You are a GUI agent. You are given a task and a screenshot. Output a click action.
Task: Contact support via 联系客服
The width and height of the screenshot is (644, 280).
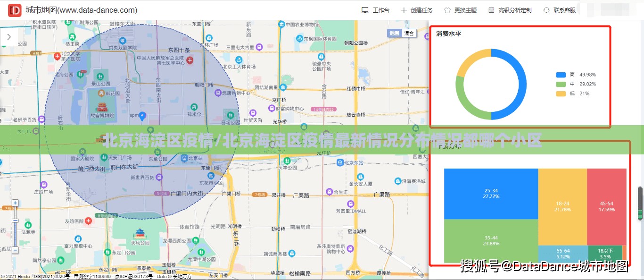[x=560, y=10]
